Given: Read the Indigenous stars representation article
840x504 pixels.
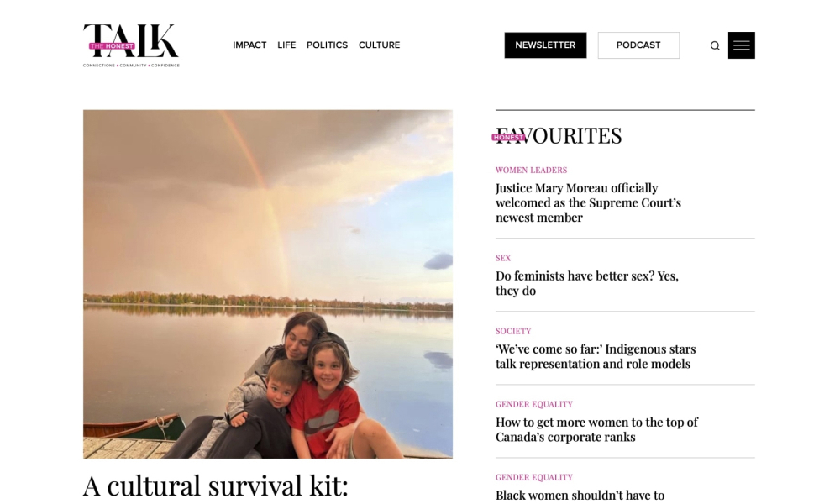Looking at the screenshot, I should 596,357.
